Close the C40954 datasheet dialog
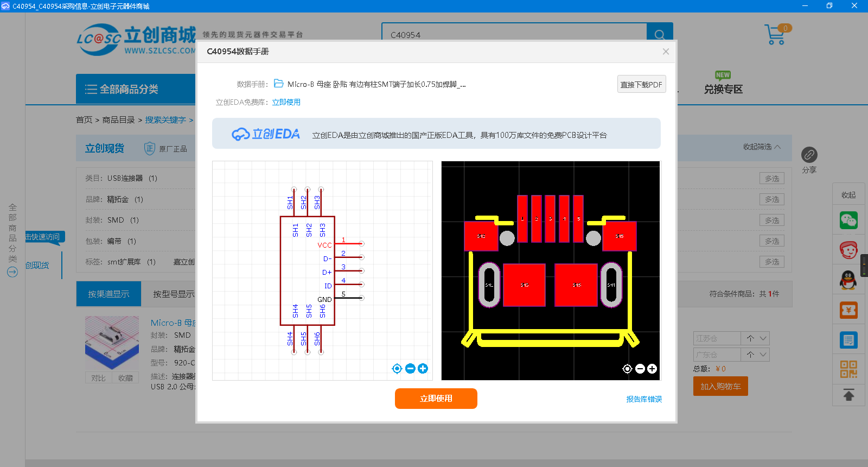This screenshot has width=868, height=467. point(666,52)
